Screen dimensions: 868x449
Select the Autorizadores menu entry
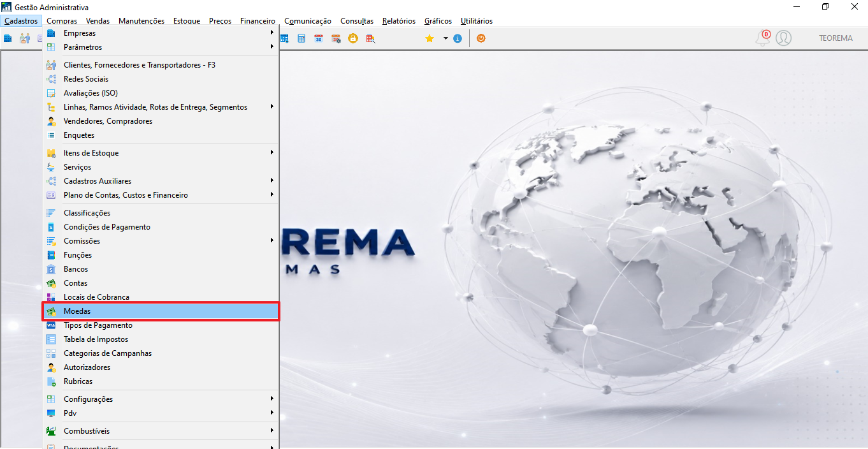click(161, 367)
